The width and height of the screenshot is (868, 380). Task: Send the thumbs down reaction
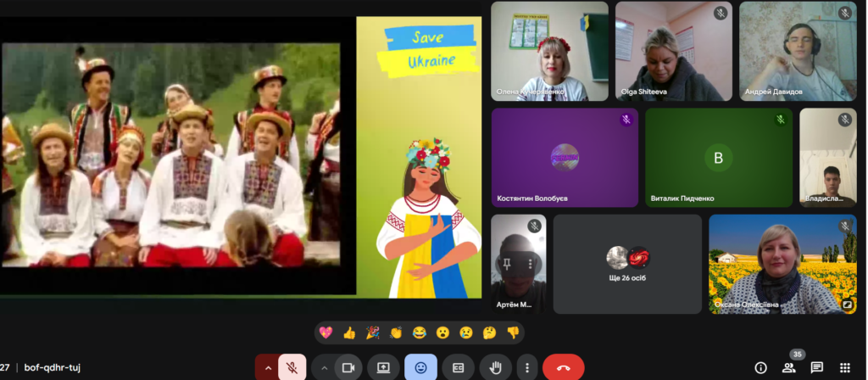tap(512, 332)
